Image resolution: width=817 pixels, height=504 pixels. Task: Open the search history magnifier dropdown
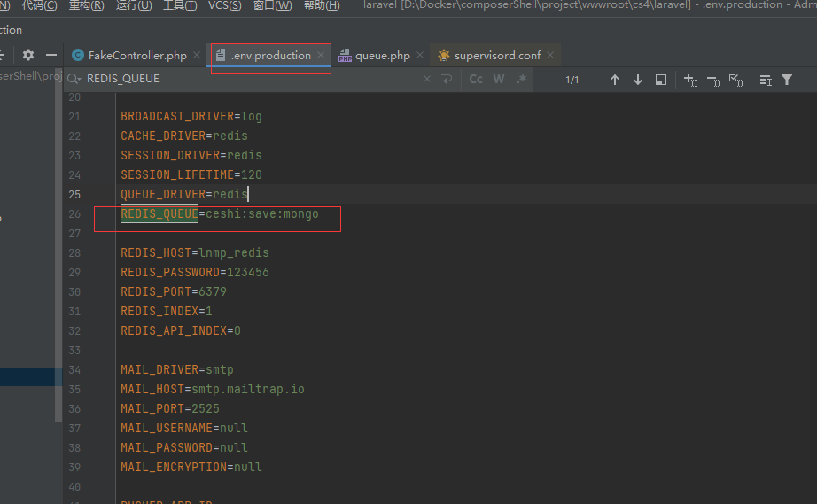[x=74, y=79]
